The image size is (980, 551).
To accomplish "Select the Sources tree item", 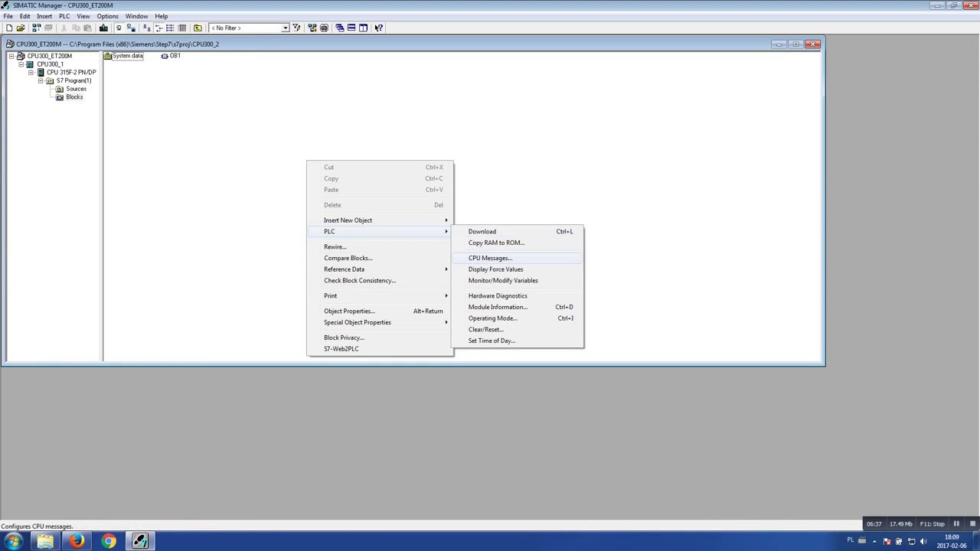I will tap(76, 89).
